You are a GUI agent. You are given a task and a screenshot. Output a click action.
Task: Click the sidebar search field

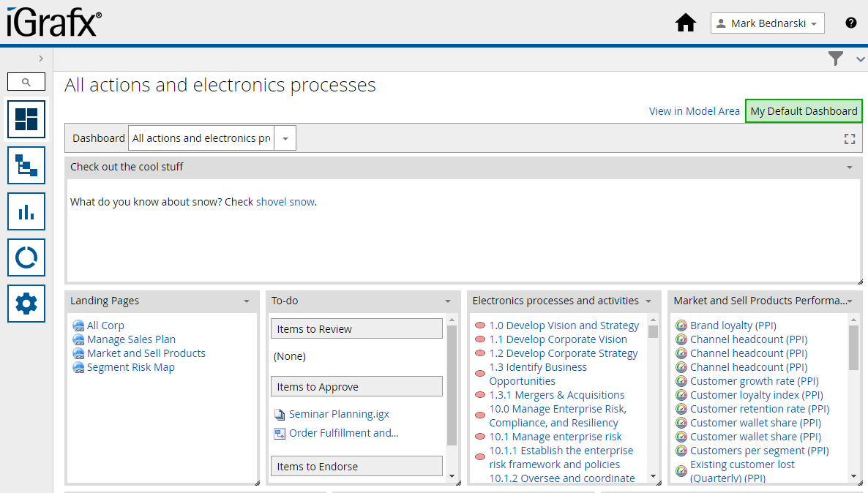(x=26, y=82)
